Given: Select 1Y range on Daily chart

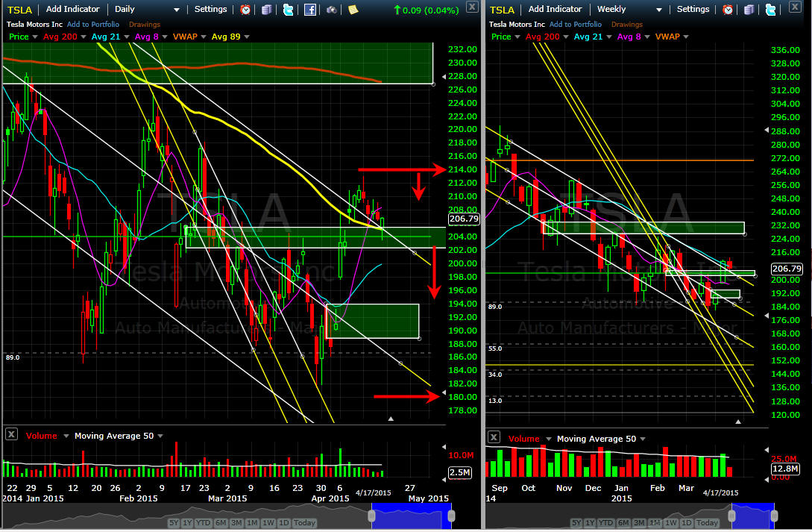Looking at the screenshot, I should click(x=187, y=523).
